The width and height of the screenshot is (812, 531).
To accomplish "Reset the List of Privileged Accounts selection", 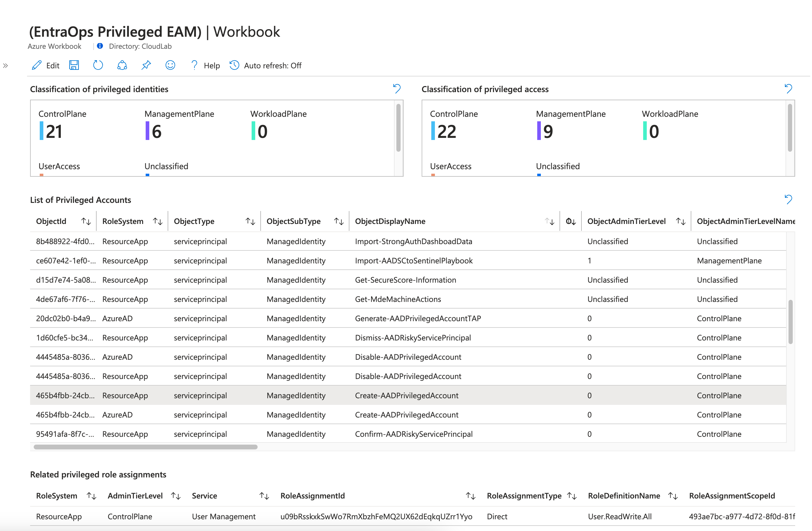I will [x=789, y=199].
